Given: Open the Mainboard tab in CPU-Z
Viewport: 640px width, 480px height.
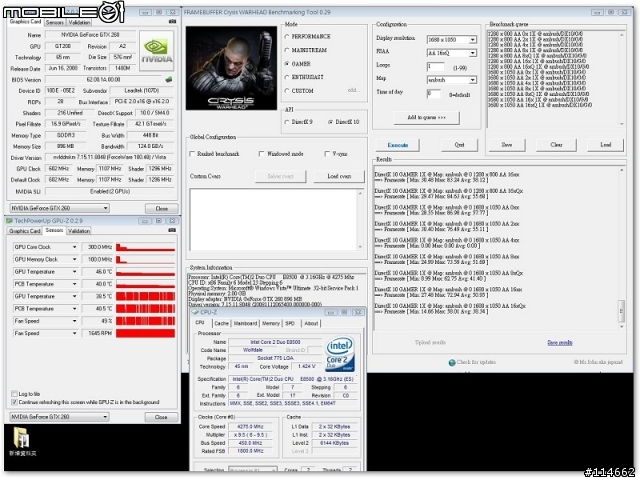Looking at the screenshot, I should tap(245, 323).
